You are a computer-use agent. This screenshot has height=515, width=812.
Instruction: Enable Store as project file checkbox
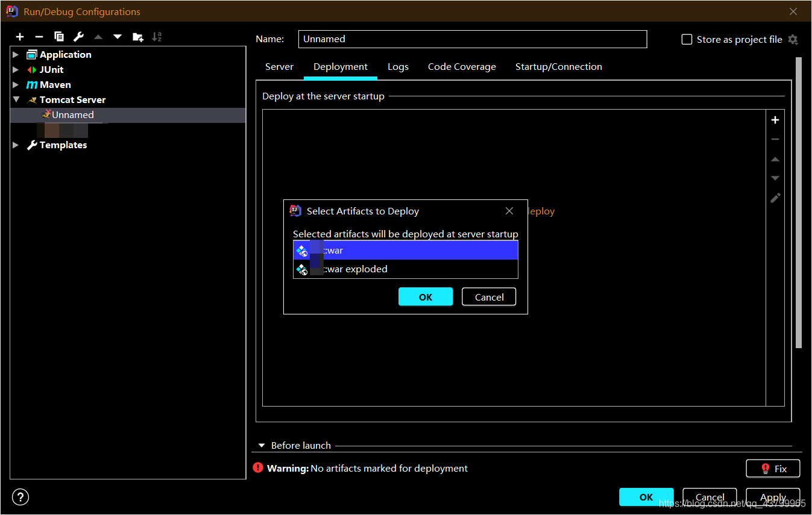click(x=687, y=40)
